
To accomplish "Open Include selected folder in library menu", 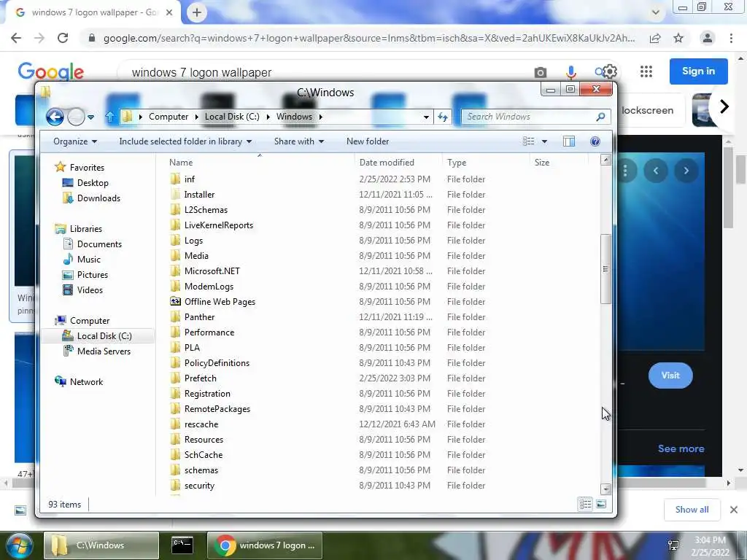I will [x=185, y=141].
